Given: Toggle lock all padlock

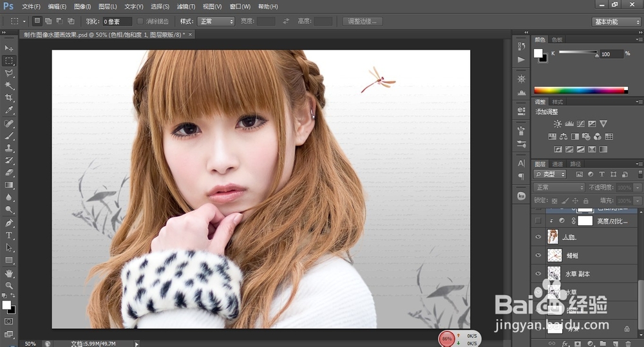Looking at the screenshot, I should (x=586, y=201).
